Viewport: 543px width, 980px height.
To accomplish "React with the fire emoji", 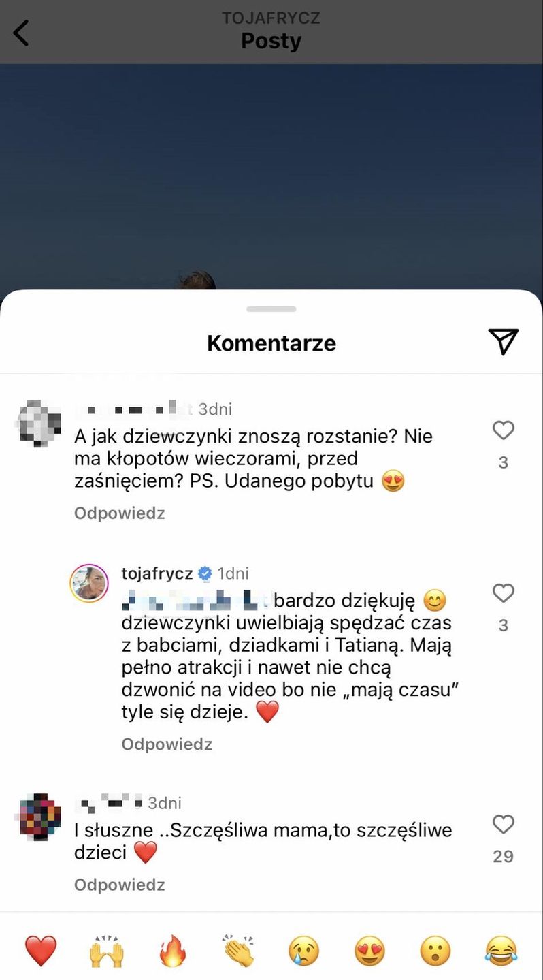I will click(x=173, y=951).
